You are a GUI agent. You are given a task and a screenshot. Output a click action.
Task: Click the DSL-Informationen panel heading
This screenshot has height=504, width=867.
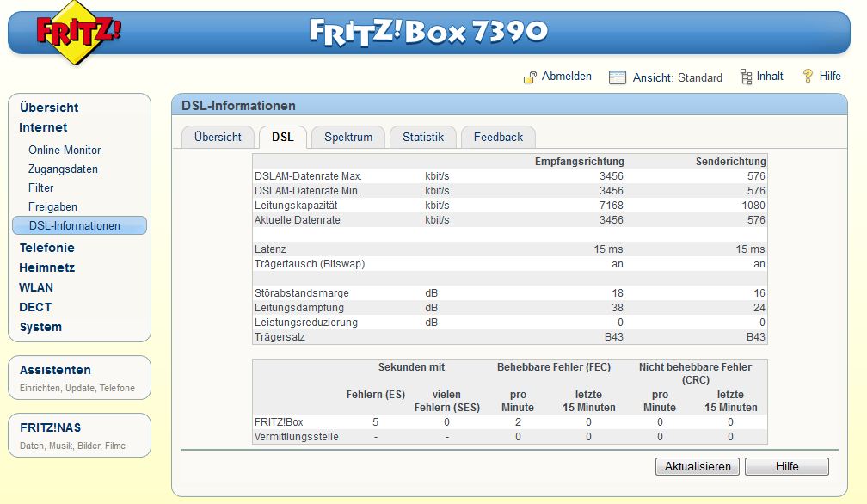238,106
